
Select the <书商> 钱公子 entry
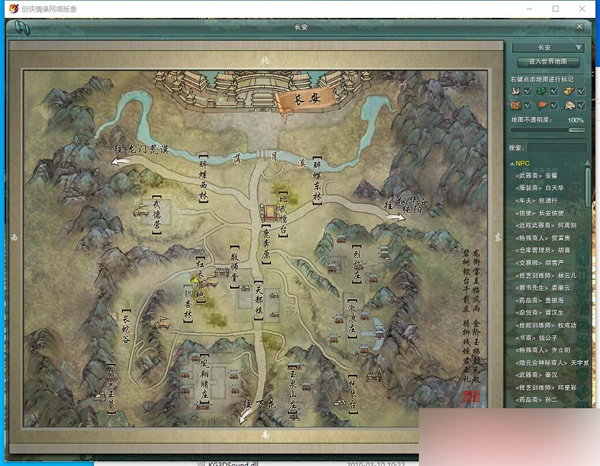pyautogui.click(x=536, y=338)
